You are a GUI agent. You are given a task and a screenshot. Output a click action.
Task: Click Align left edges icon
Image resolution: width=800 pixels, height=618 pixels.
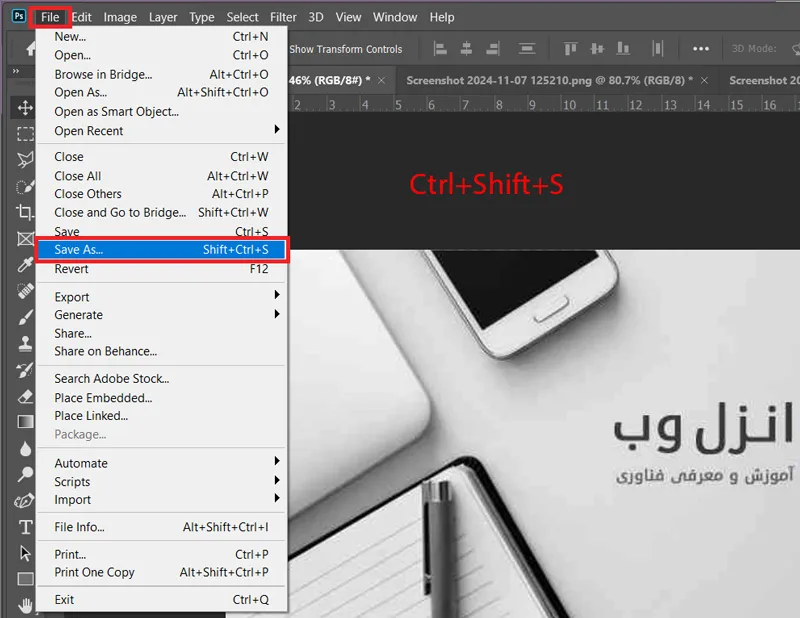pos(440,49)
